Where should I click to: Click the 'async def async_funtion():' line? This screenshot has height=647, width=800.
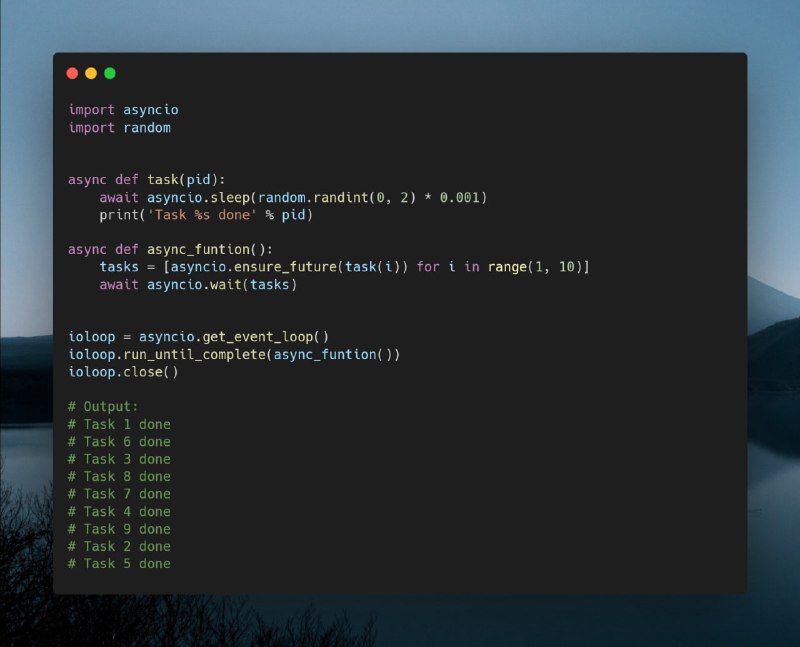tap(170, 250)
